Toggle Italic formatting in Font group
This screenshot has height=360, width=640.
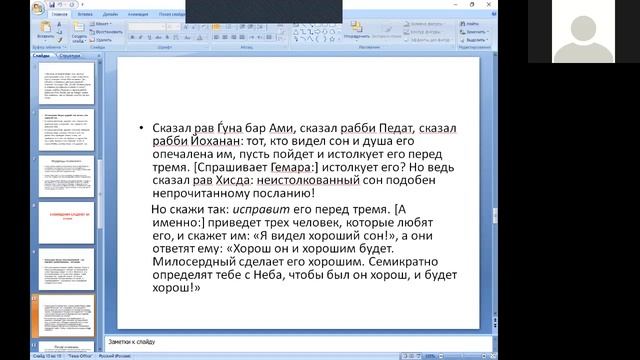click(x=141, y=37)
